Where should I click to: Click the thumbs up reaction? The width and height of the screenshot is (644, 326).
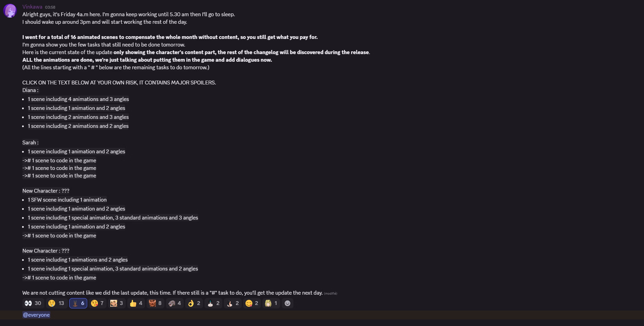pyautogui.click(x=136, y=303)
